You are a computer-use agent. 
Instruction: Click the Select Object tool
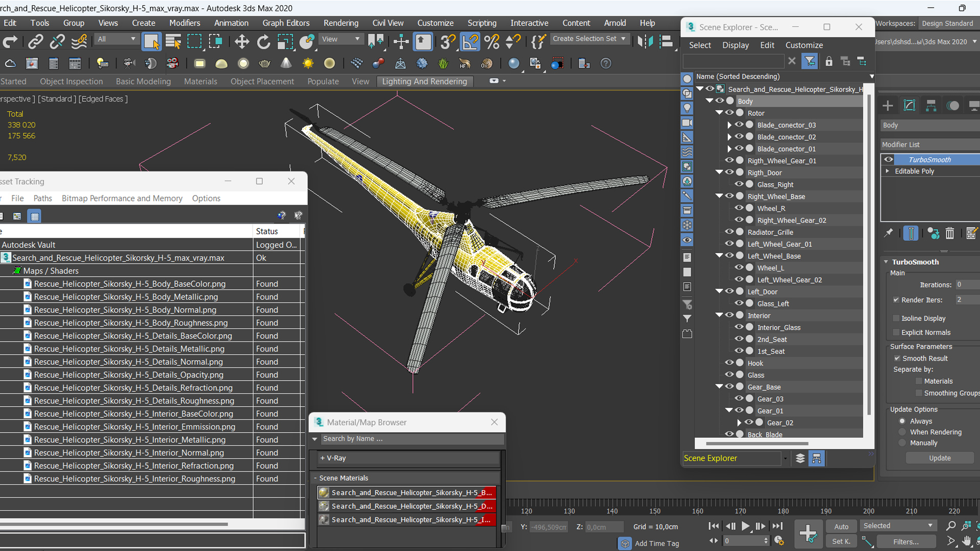(x=152, y=41)
